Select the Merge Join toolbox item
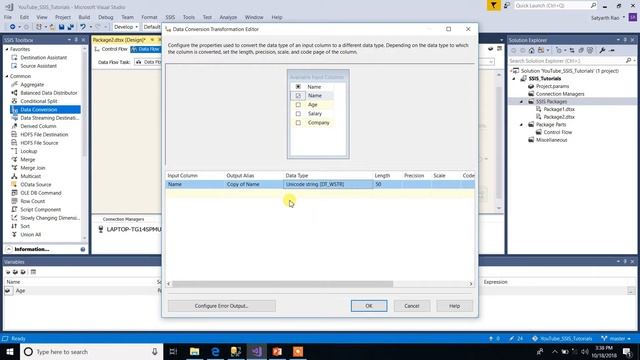This screenshot has width=640, height=360. tap(33, 168)
